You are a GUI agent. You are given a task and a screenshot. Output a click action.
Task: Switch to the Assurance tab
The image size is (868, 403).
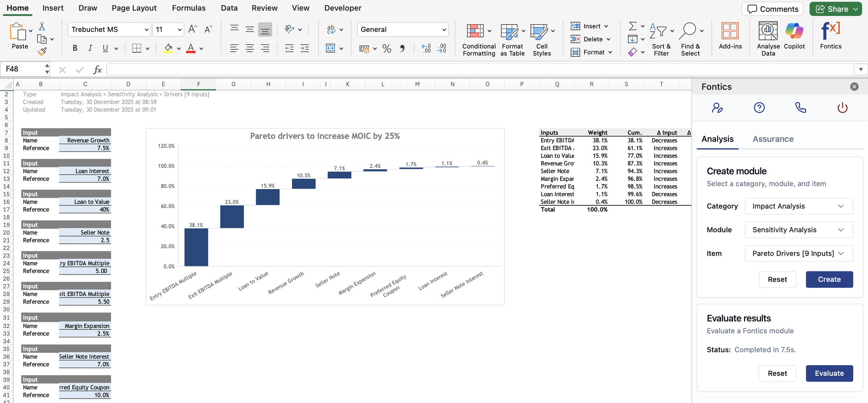[x=773, y=139]
